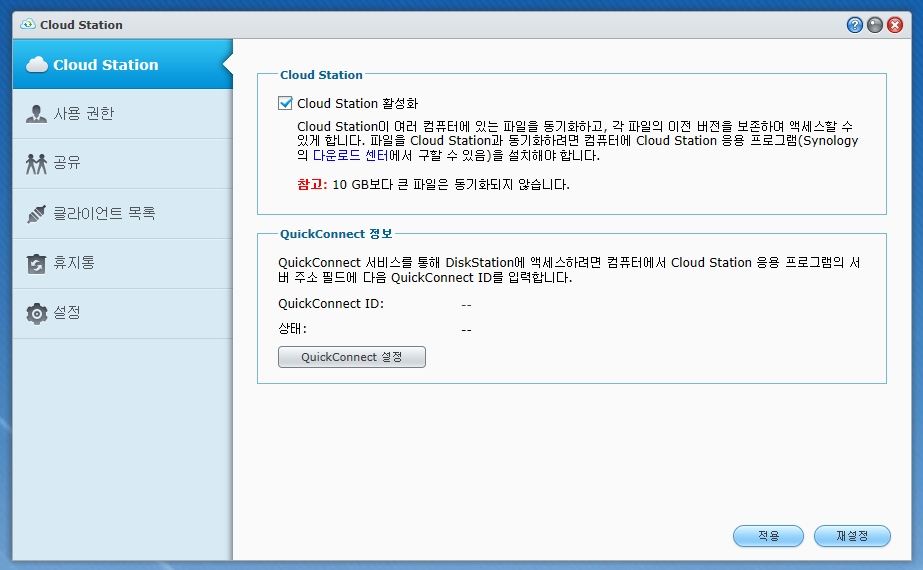
Task: Click the 공유 people icon
Action: [x=36, y=164]
